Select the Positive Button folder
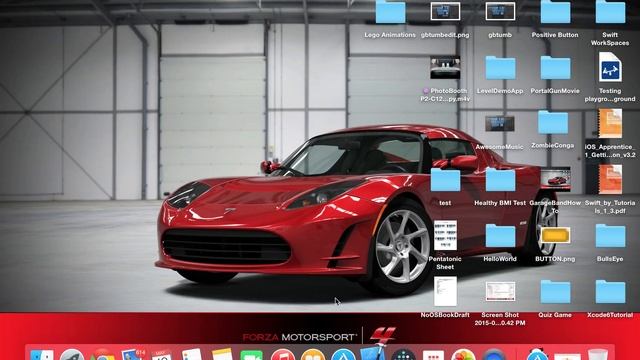This screenshot has width=640, height=360. coord(555,12)
